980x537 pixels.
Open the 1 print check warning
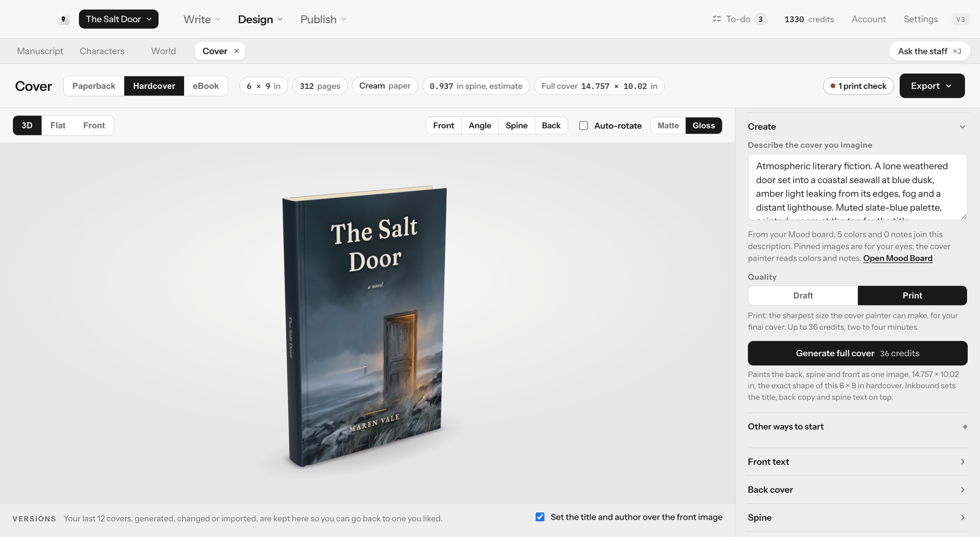point(858,86)
